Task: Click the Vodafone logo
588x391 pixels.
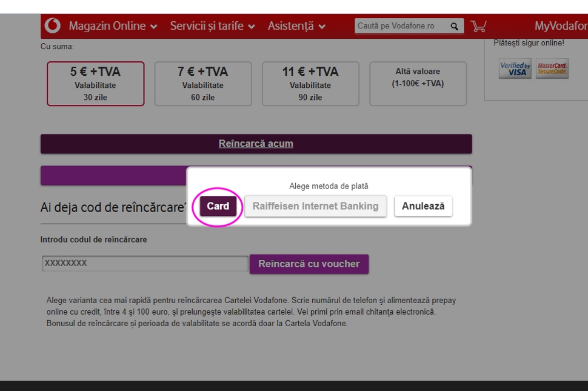Action: tap(53, 26)
